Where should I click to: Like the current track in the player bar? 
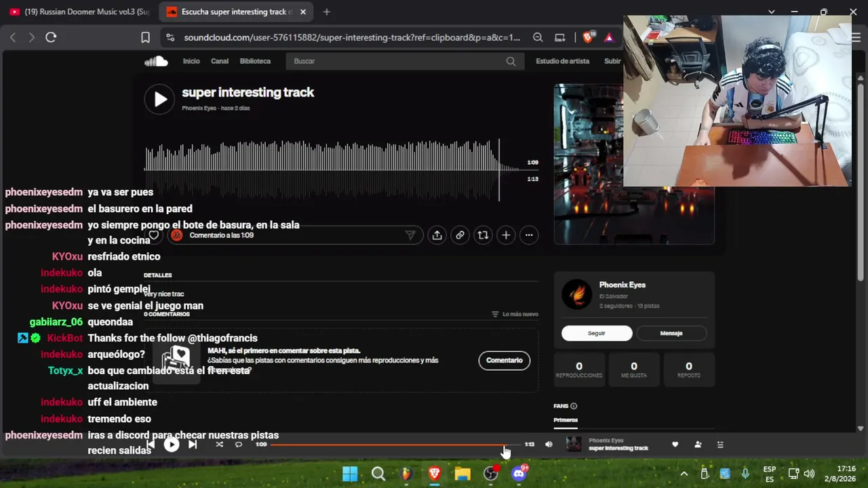[x=675, y=445]
